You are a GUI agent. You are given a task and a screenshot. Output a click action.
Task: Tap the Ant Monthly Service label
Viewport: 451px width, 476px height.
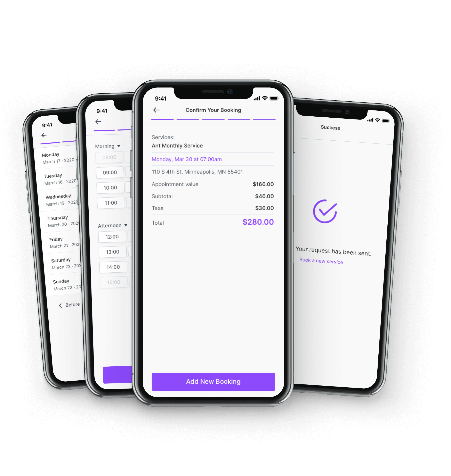183,146
